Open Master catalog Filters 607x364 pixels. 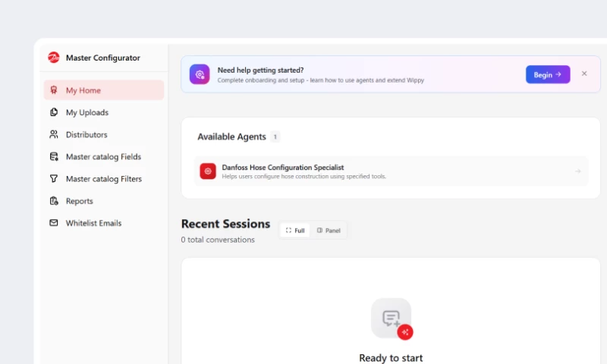[x=104, y=179]
